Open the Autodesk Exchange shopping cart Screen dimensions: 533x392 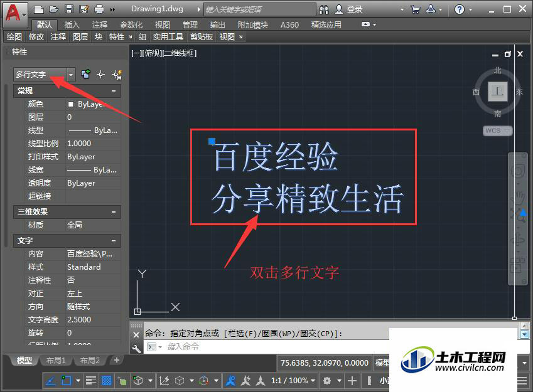[x=415, y=9]
